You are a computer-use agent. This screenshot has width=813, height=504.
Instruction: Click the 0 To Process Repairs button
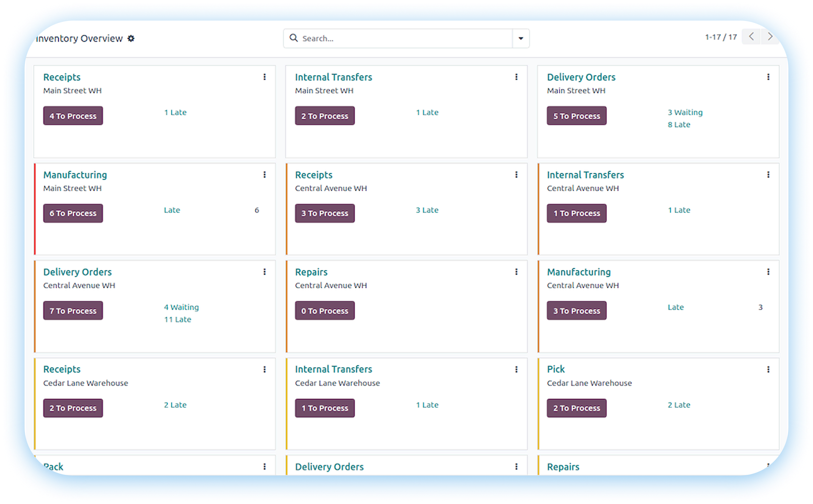(325, 311)
